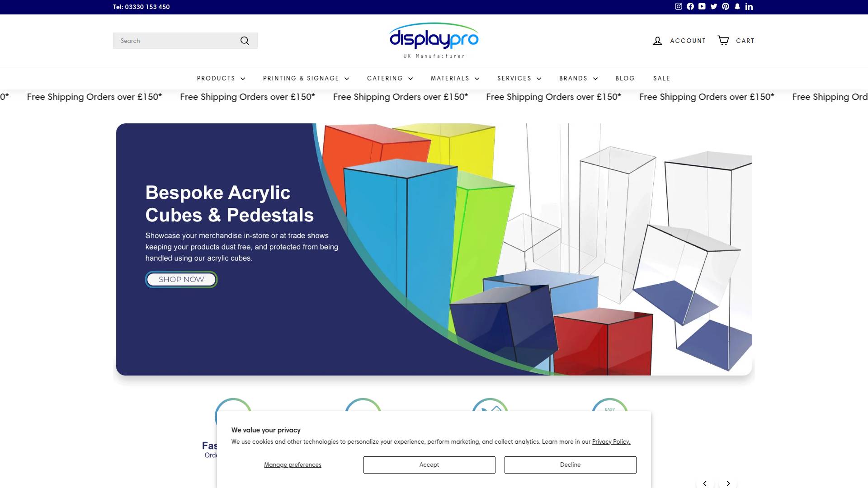Click the search magnifier icon
Viewport: 868px width, 488px height.
(x=245, y=40)
